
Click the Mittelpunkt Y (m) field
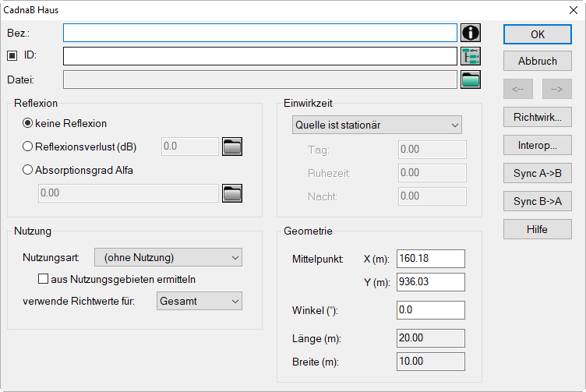click(431, 282)
